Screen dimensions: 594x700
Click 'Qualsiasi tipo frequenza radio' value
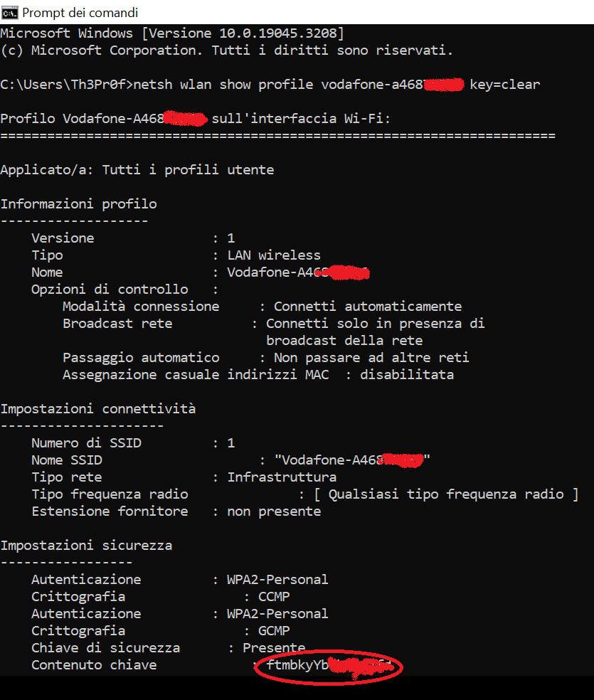point(446,494)
